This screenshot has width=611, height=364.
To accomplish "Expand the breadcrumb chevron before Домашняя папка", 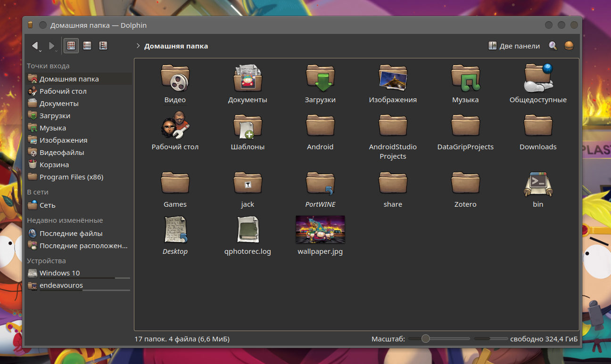I will [x=138, y=46].
